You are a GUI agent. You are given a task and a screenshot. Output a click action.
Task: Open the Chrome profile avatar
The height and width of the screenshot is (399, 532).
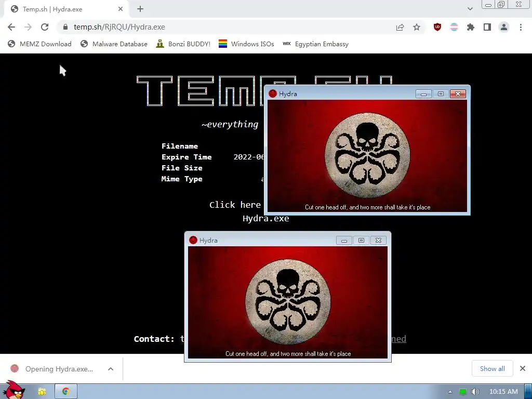[x=504, y=27]
